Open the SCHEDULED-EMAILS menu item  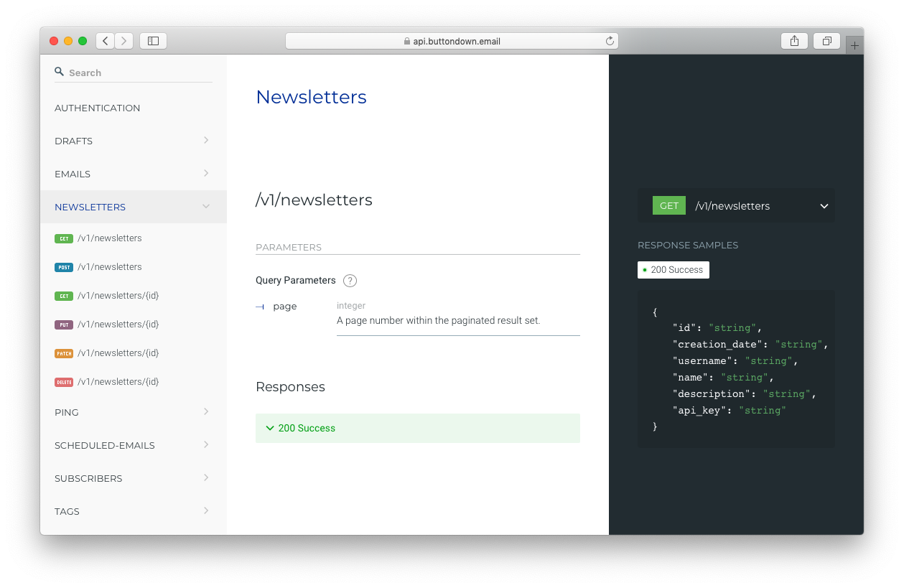(x=134, y=445)
